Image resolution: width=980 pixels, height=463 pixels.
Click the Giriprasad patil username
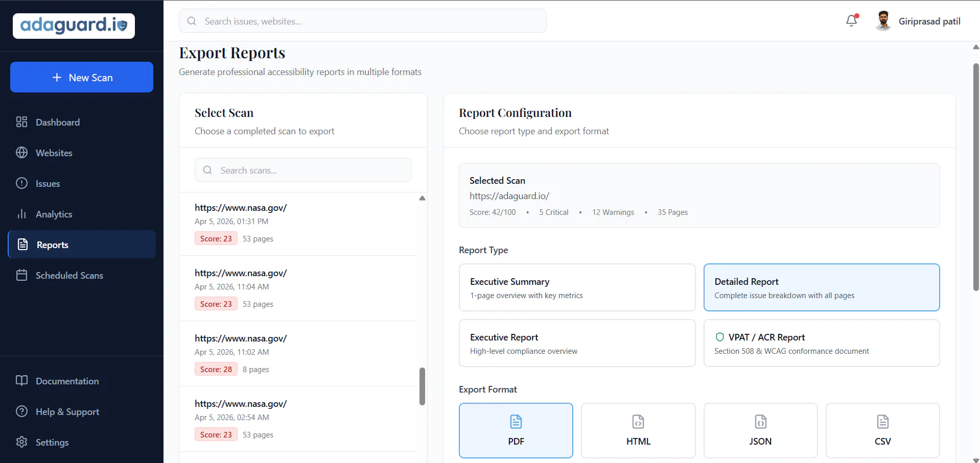[929, 21]
